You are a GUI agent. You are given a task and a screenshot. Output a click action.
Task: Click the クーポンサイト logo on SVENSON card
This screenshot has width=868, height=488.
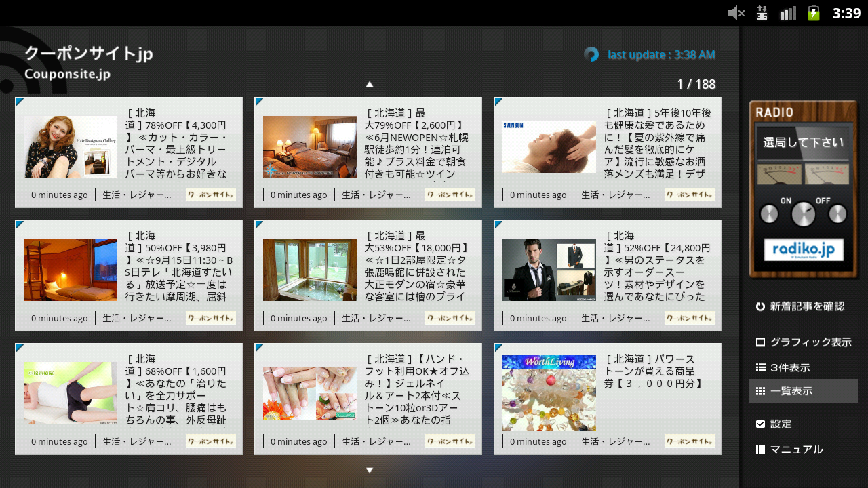(x=690, y=195)
